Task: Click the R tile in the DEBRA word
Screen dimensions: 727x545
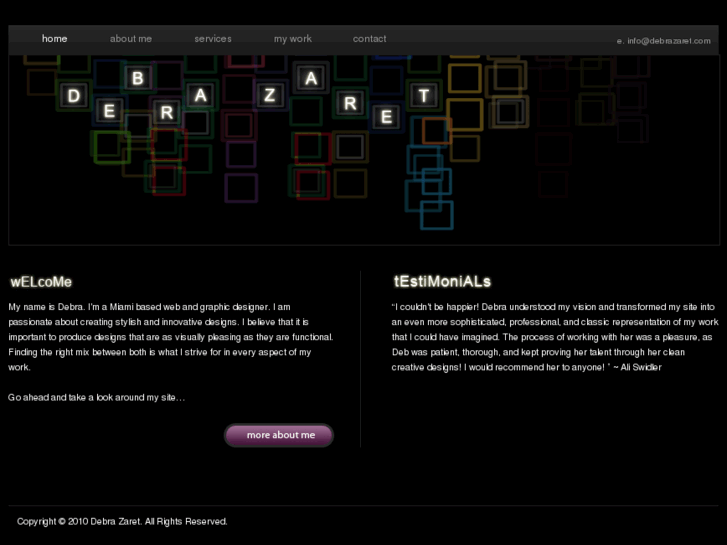Action: point(167,114)
